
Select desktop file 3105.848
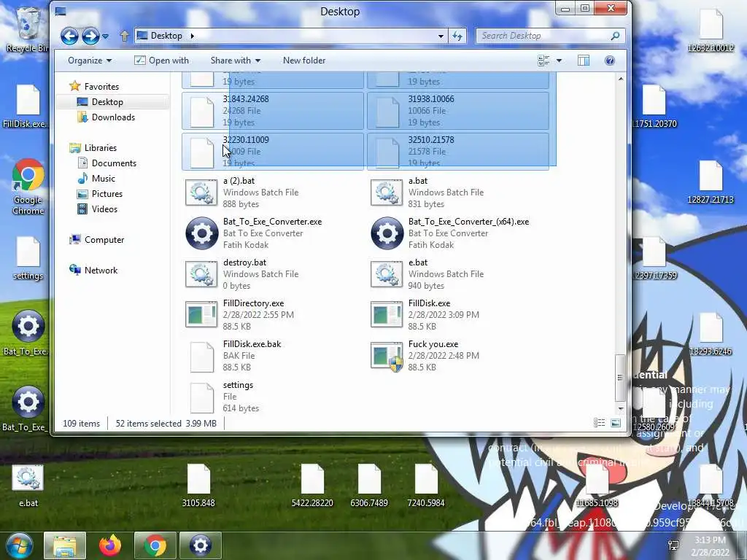[198, 486]
